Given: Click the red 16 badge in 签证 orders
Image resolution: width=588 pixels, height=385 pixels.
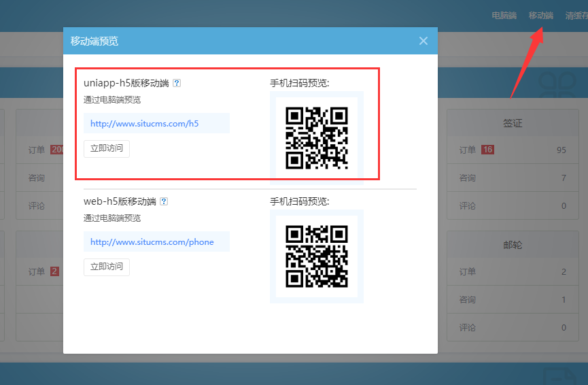Looking at the screenshot, I should click(487, 150).
